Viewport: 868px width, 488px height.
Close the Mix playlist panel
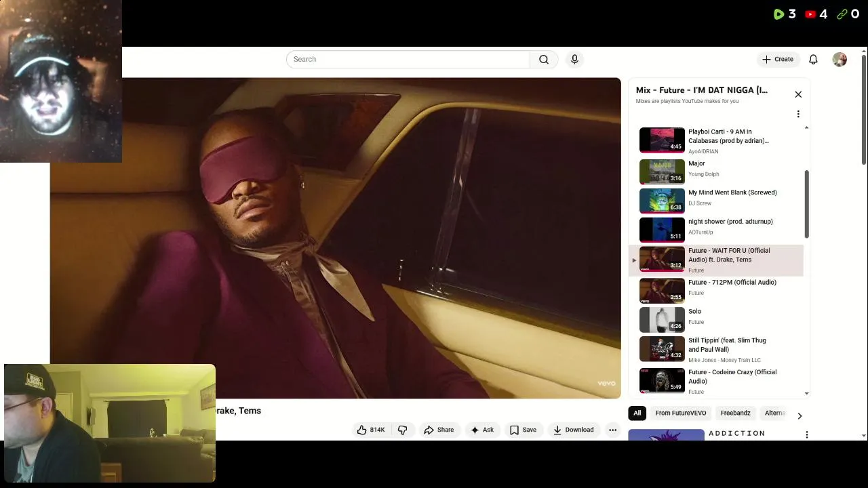[798, 94]
